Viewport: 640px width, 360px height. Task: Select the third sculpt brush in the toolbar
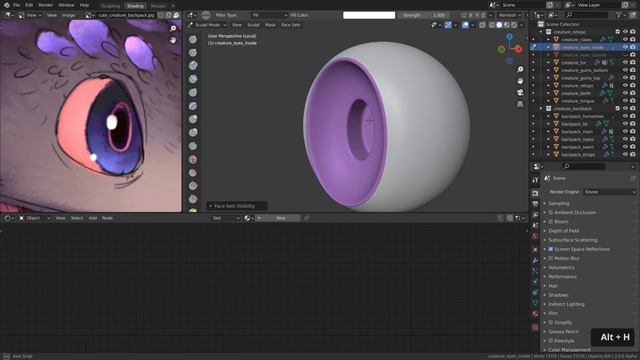pos(193,65)
